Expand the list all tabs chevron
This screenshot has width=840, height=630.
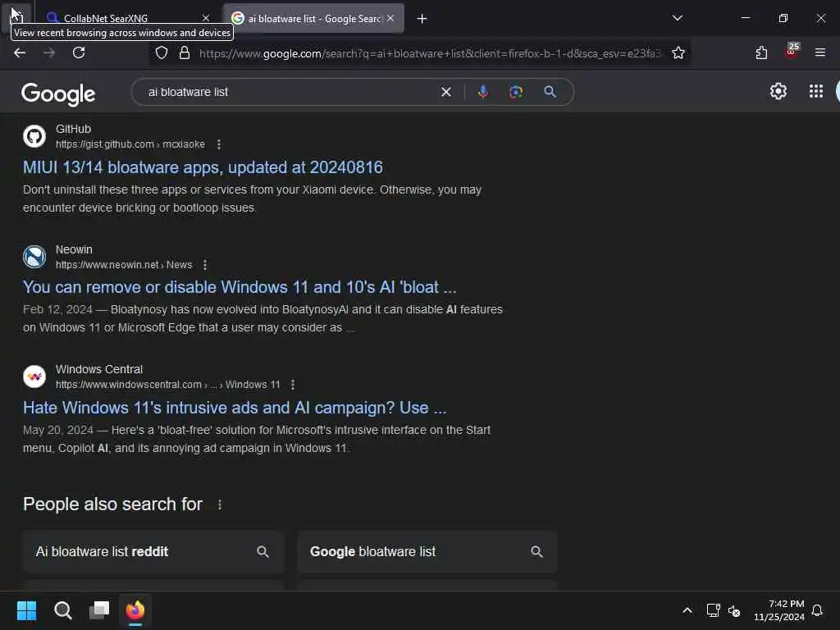(x=677, y=18)
